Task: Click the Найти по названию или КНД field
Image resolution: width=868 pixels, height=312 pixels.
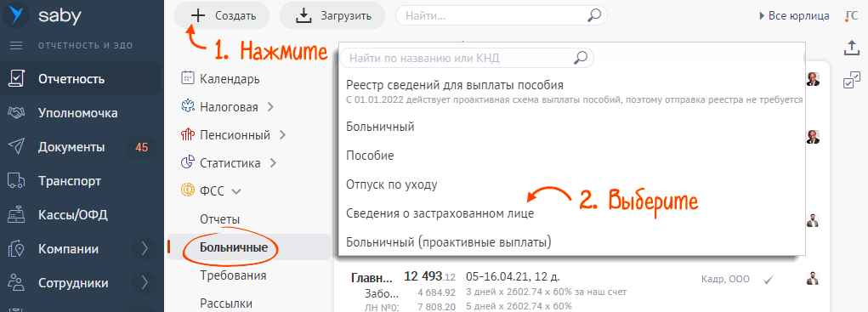Action: point(467,57)
